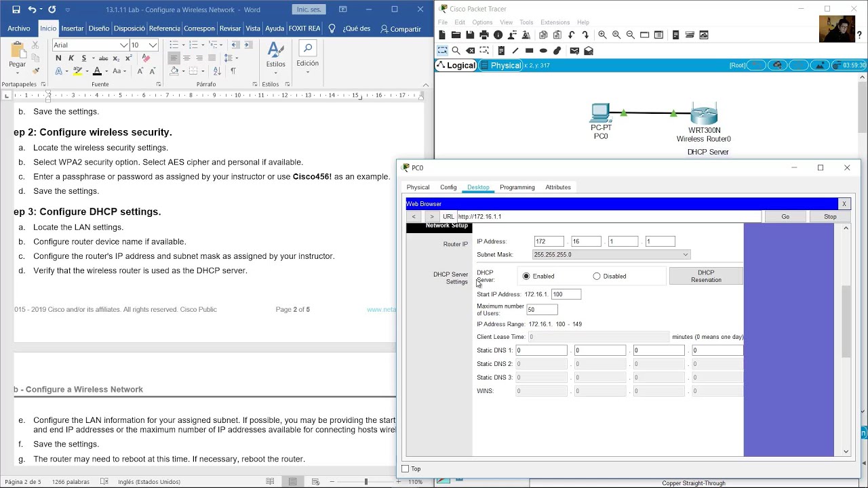Open the Estilos styles gallery
868x488 pixels.
point(275,56)
